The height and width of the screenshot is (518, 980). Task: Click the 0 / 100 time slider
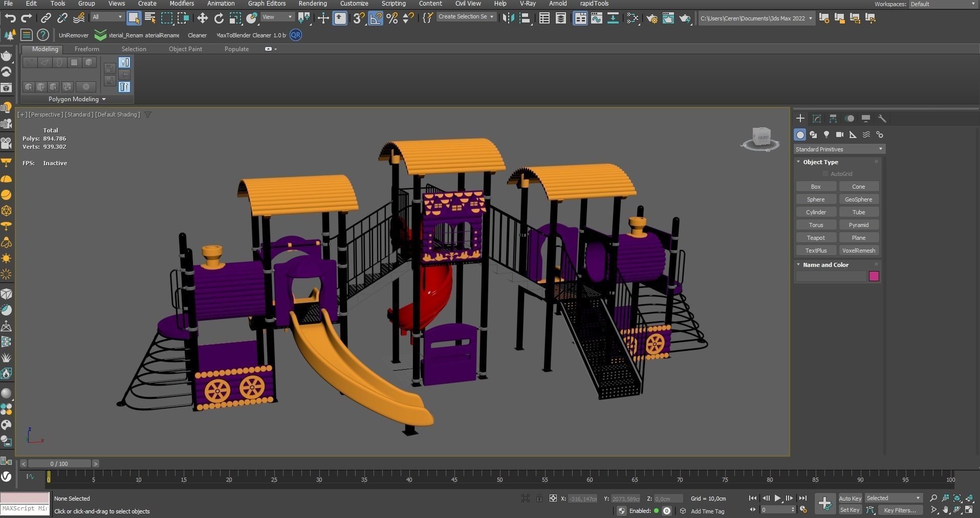(59, 464)
